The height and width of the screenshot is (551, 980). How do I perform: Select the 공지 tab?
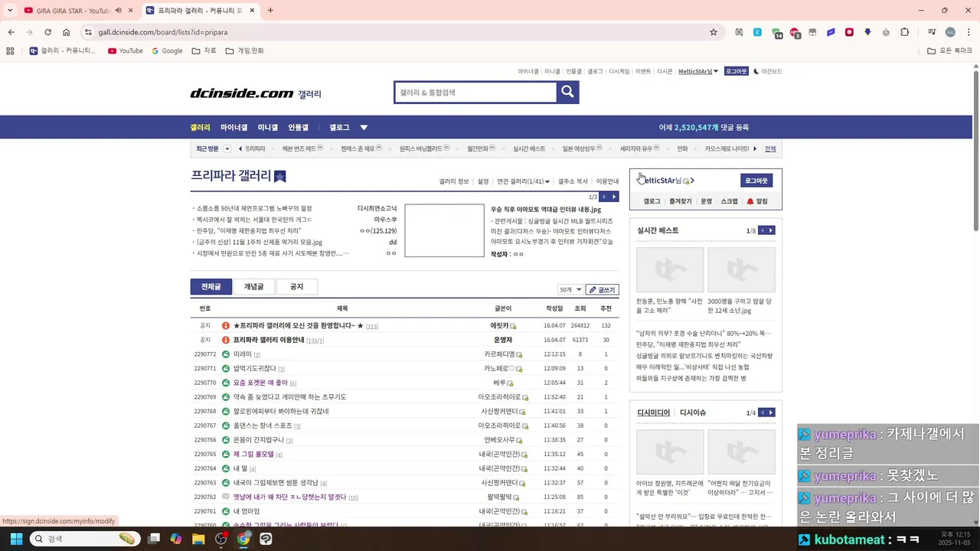coord(296,286)
